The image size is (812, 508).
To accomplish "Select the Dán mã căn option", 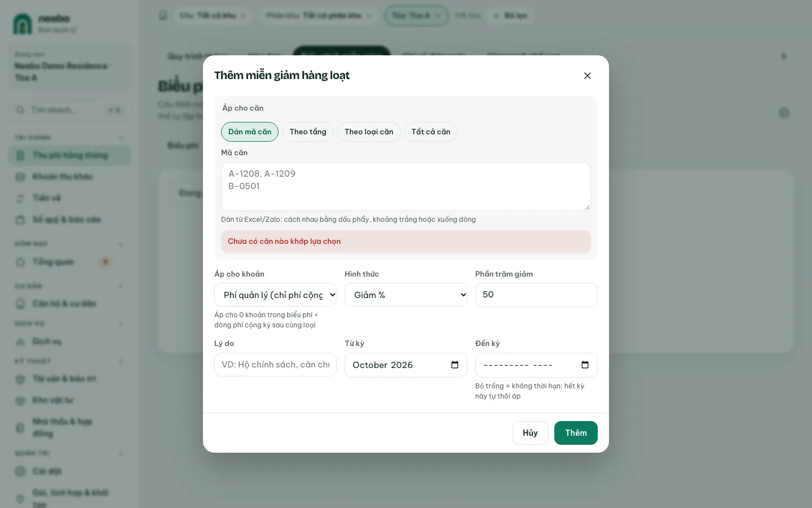I will point(250,132).
